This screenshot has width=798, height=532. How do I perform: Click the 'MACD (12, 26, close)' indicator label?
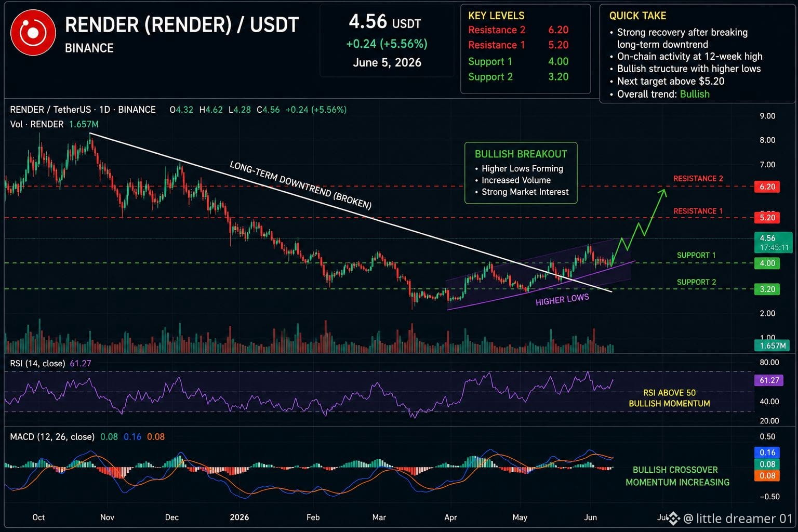coord(52,437)
